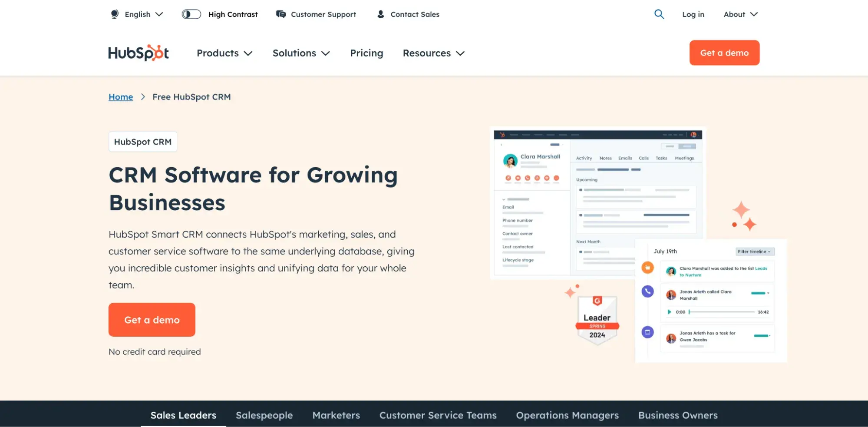The height and width of the screenshot is (427, 868).
Task: Click the Leads to Nurture link
Action: point(723,271)
